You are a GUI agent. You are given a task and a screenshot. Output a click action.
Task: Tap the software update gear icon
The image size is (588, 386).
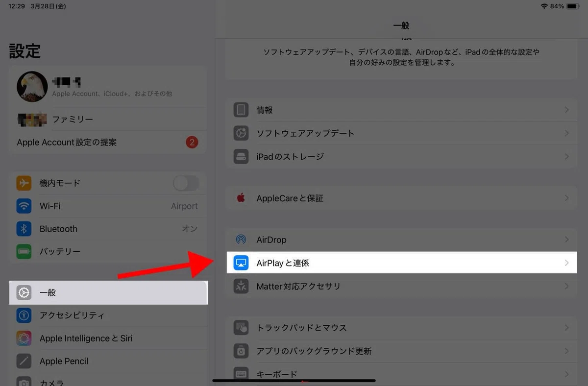pos(241,133)
